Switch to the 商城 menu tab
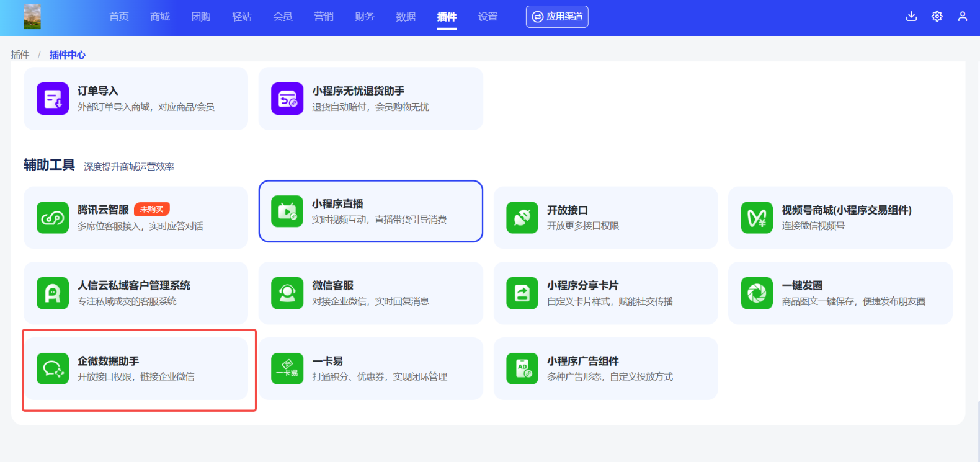 160,17
